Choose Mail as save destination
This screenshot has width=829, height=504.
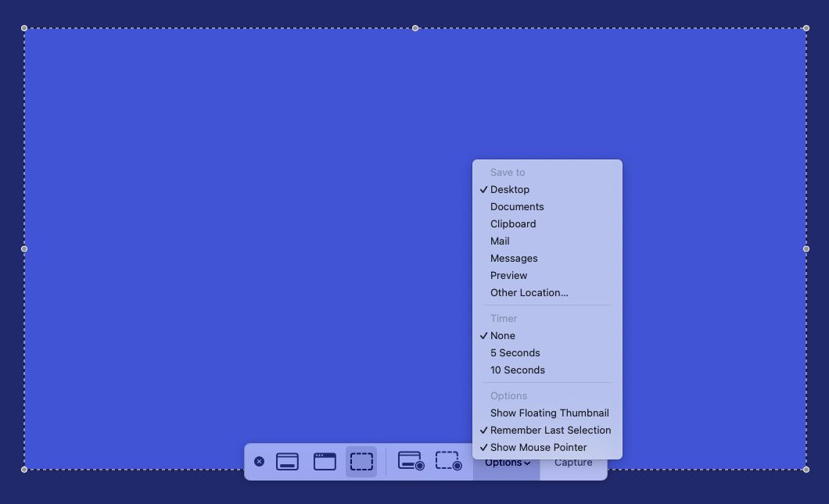(500, 241)
